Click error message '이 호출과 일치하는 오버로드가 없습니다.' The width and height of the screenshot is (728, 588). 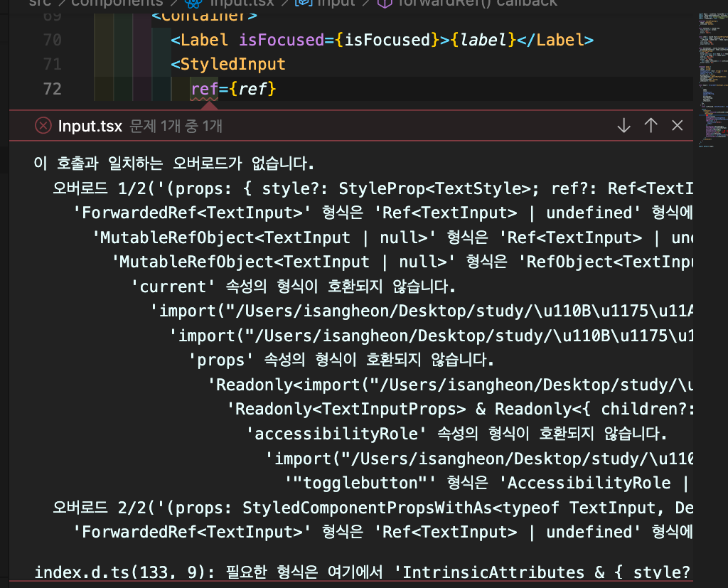pyautogui.click(x=174, y=164)
